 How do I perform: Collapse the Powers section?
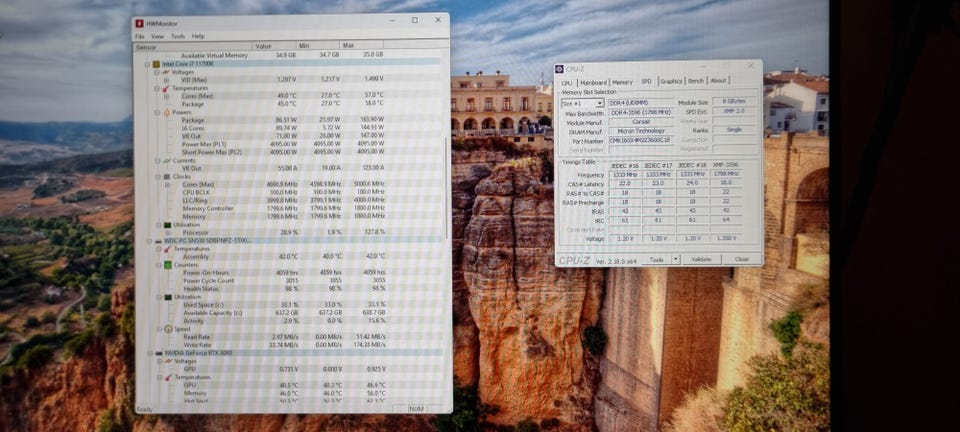[x=157, y=113]
